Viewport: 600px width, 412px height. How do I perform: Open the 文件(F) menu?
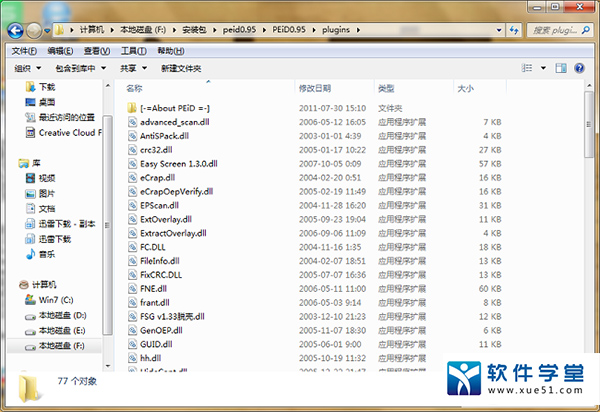point(24,51)
